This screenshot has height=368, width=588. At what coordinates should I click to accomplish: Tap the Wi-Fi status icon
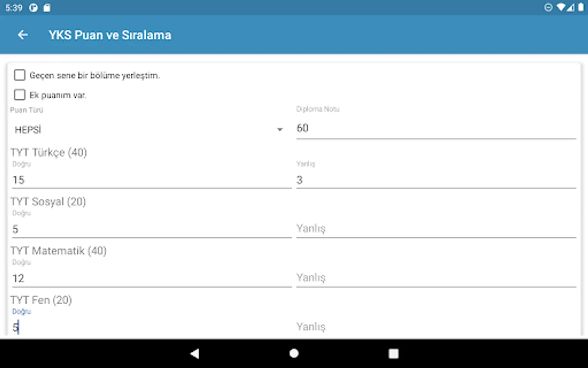561,7
